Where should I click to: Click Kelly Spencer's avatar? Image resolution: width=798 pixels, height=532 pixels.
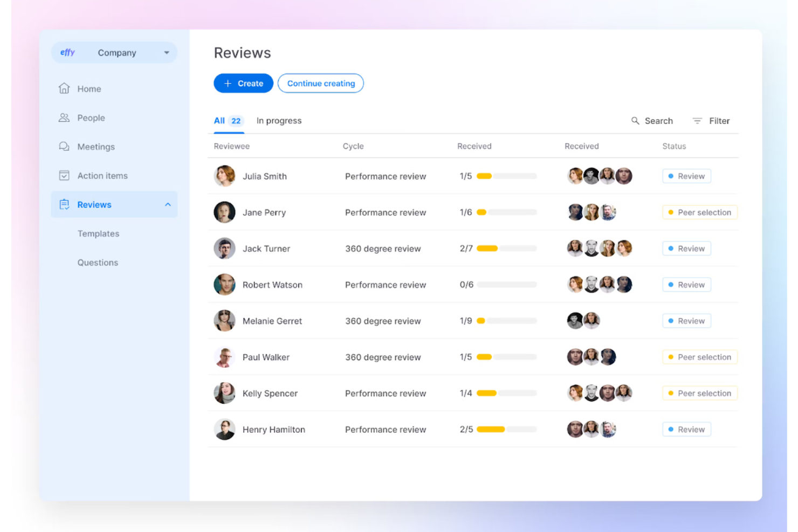224,393
